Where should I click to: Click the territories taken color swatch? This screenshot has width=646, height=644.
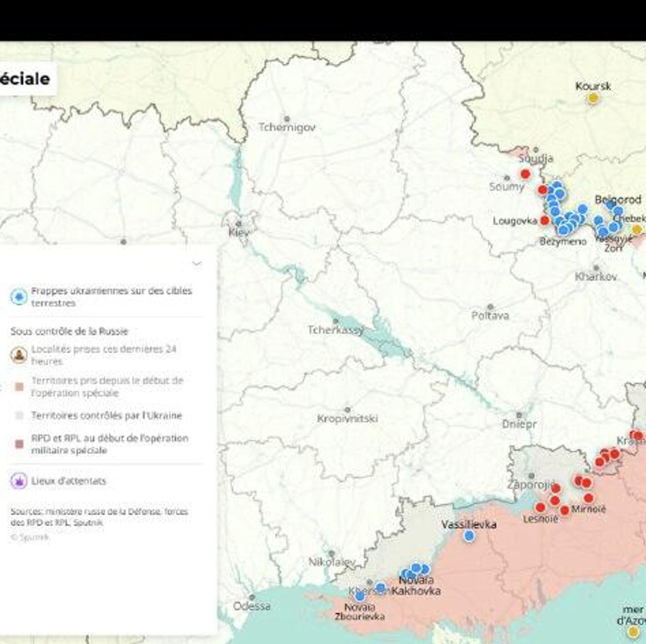(x=20, y=387)
